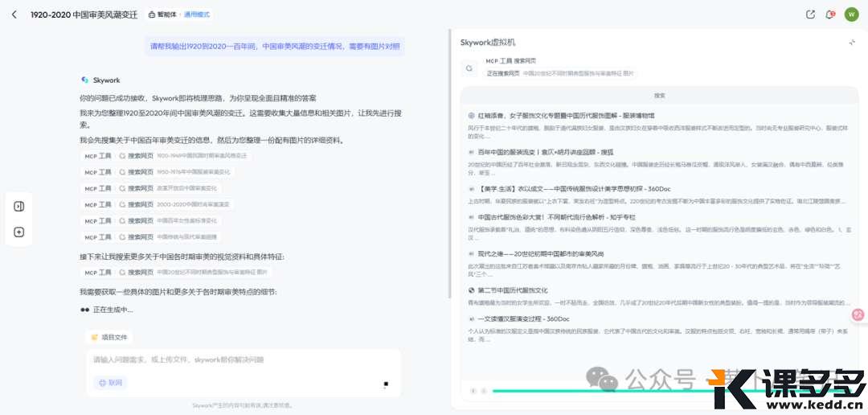Screen dimensions: 868x415
Task: Open result 百年中国的服装流变 - 搜狐
Action: click(x=545, y=152)
